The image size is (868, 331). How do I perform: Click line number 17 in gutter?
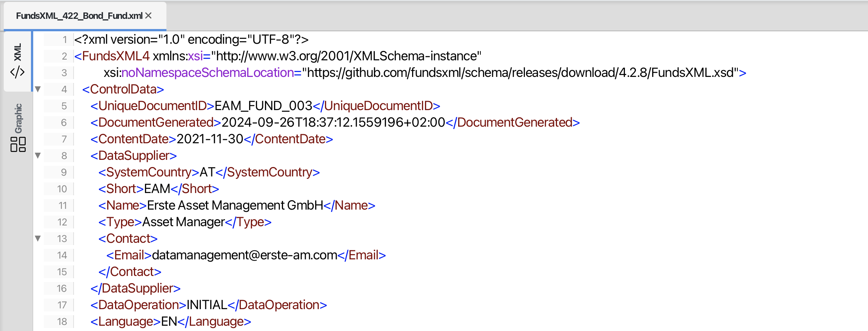point(62,305)
